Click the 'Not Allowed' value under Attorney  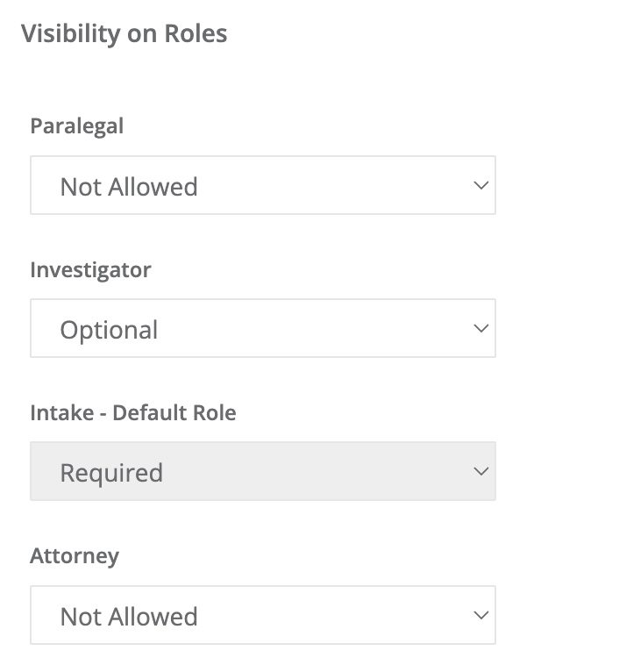tap(129, 617)
